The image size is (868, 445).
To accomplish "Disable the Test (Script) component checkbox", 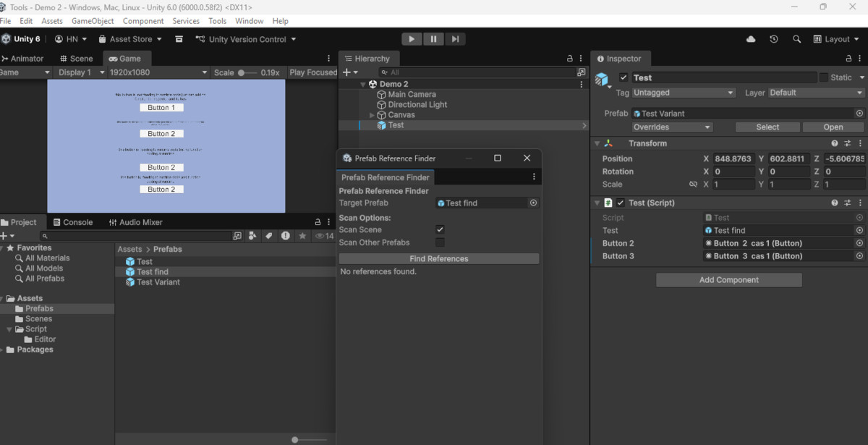I will [618, 203].
